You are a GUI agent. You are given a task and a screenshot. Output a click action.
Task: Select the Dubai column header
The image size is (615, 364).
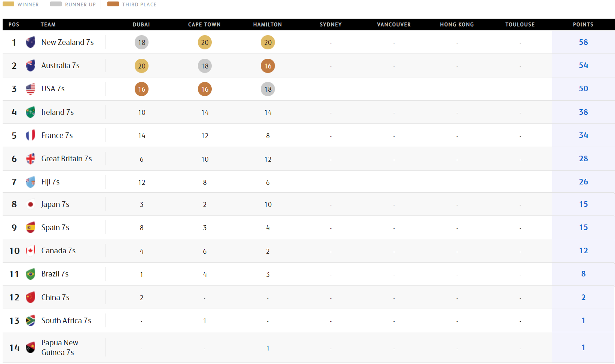pyautogui.click(x=141, y=25)
